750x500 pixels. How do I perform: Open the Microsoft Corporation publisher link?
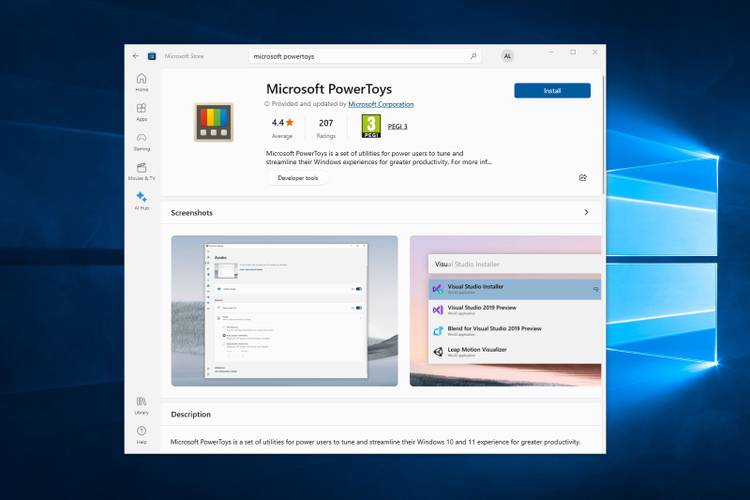click(x=381, y=104)
